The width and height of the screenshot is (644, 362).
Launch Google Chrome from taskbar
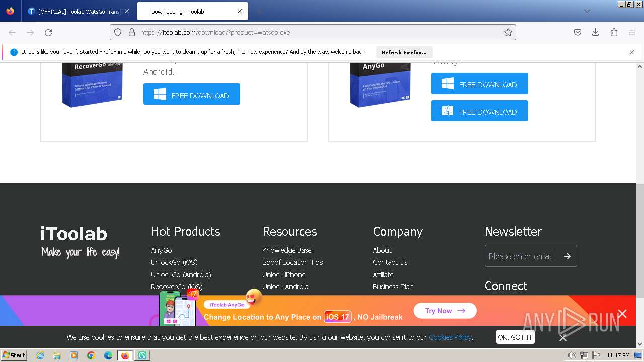[x=91, y=355]
